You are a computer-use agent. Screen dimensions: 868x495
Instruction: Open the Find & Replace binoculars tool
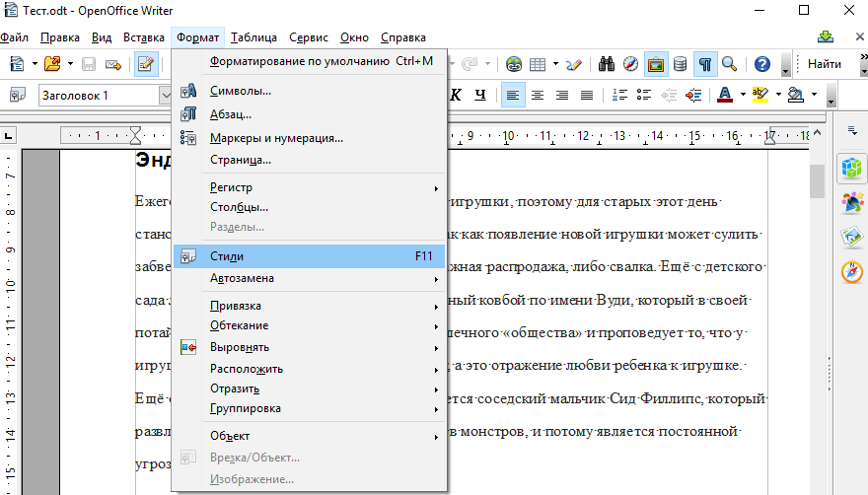coord(607,64)
